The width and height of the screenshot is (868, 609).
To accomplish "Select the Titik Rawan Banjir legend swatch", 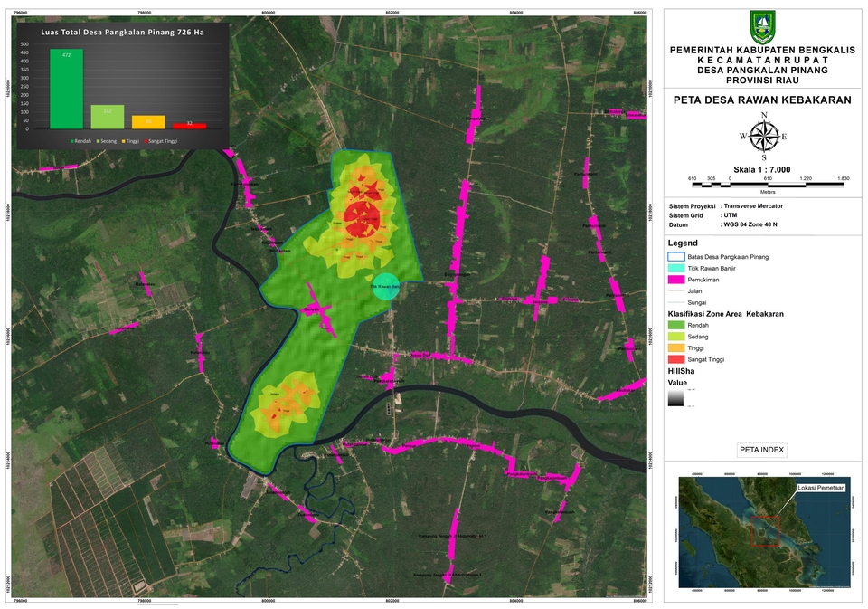I will (x=676, y=268).
